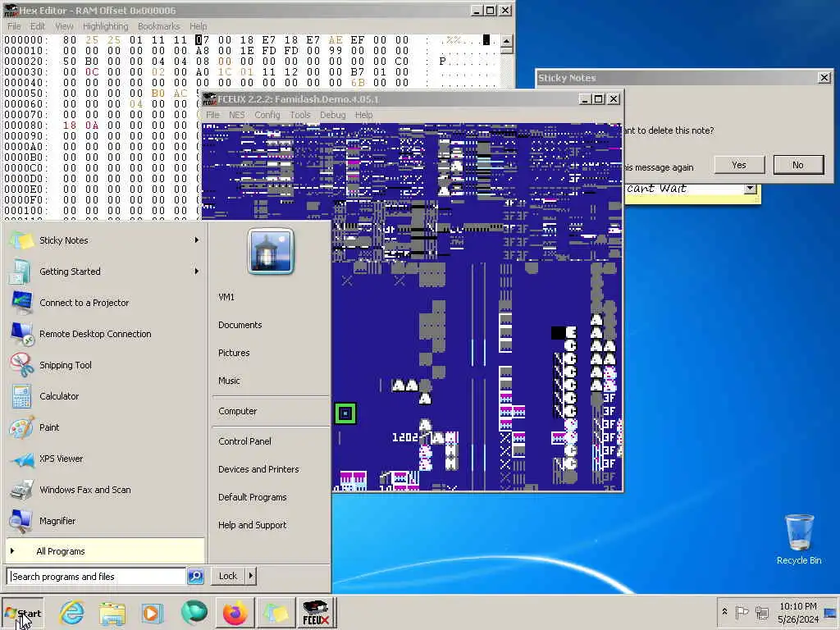
Task: Open Windows Fax and Scan
Action: tap(104, 490)
